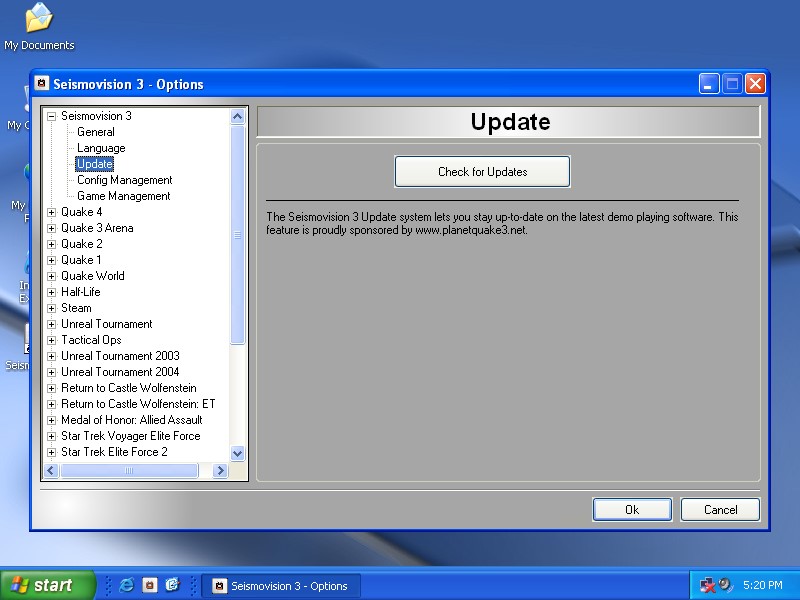Expand the Half-Life tree node

click(x=52, y=292)
